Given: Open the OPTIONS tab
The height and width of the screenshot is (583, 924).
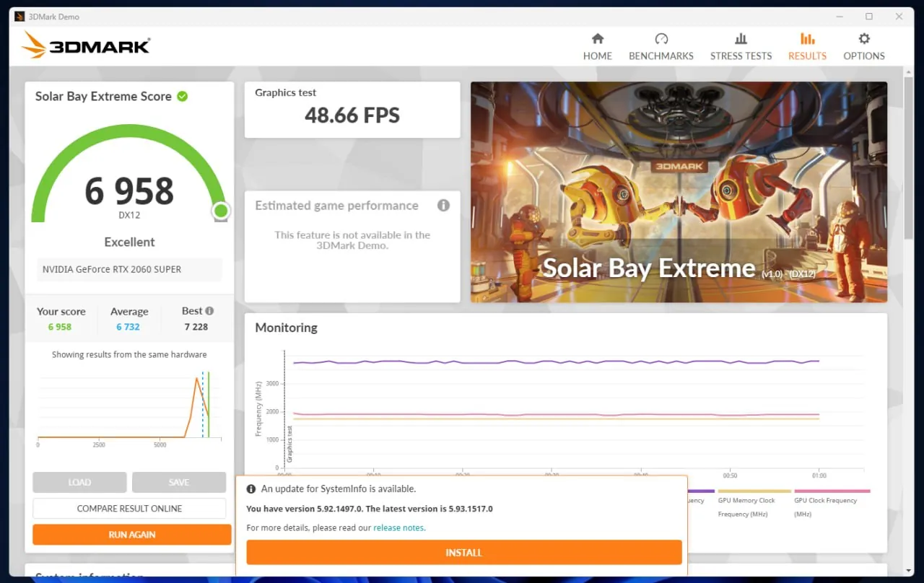Looking at the screenshot, I should click(x=864, y=47).
